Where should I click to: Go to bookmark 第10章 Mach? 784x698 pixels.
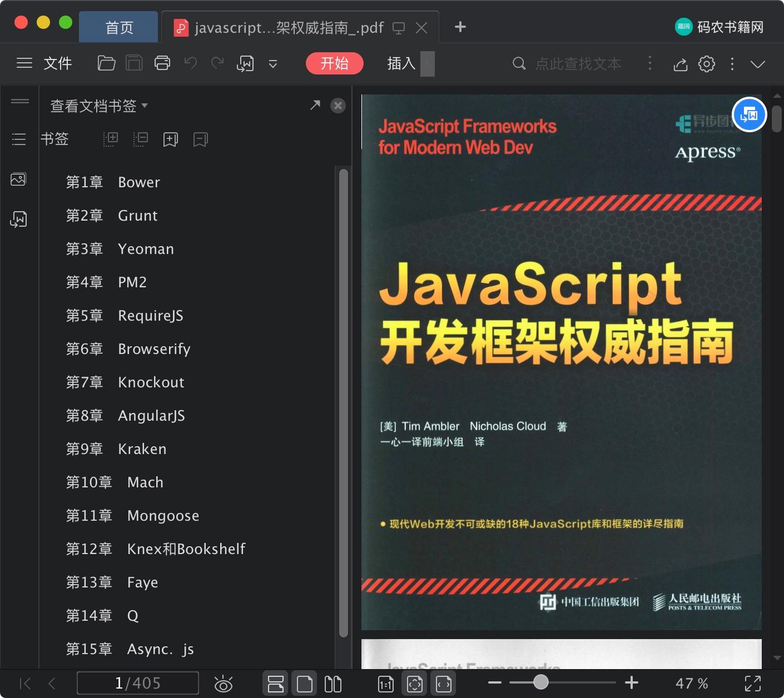coord(115,482)
